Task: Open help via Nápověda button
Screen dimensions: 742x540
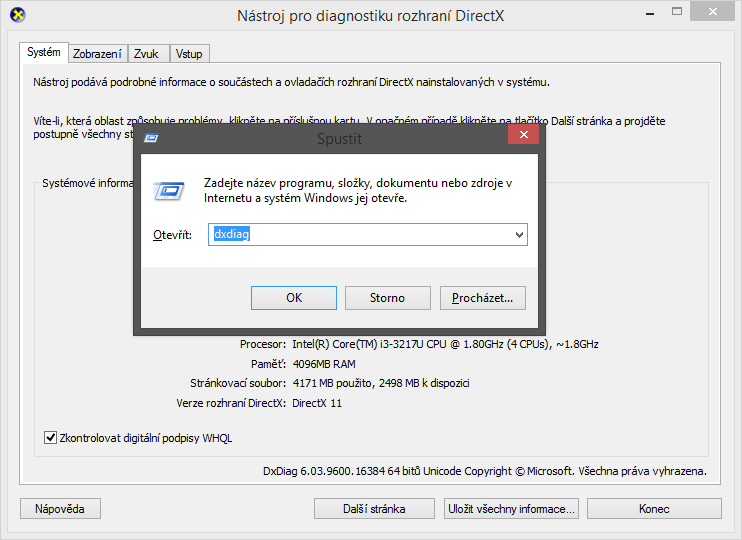Action: (x=60, y=509)
